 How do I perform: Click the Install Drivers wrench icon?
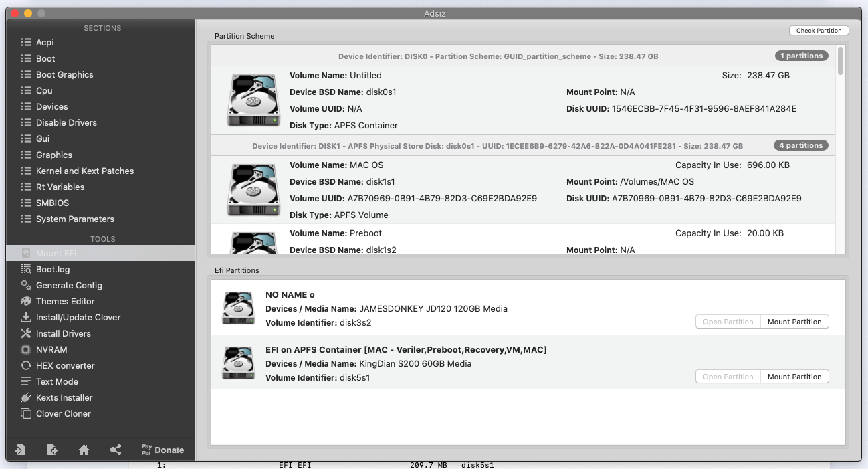click(x=26, y=333)
